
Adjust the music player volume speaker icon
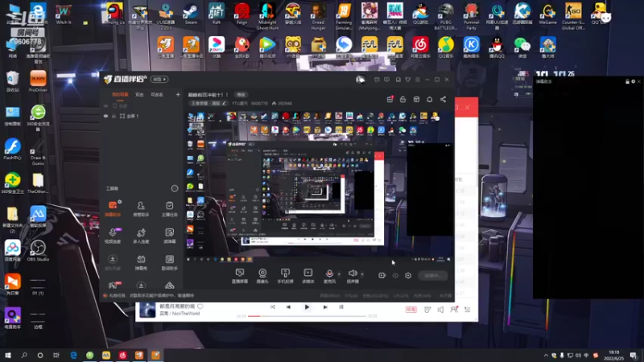[x=440, y=310]
